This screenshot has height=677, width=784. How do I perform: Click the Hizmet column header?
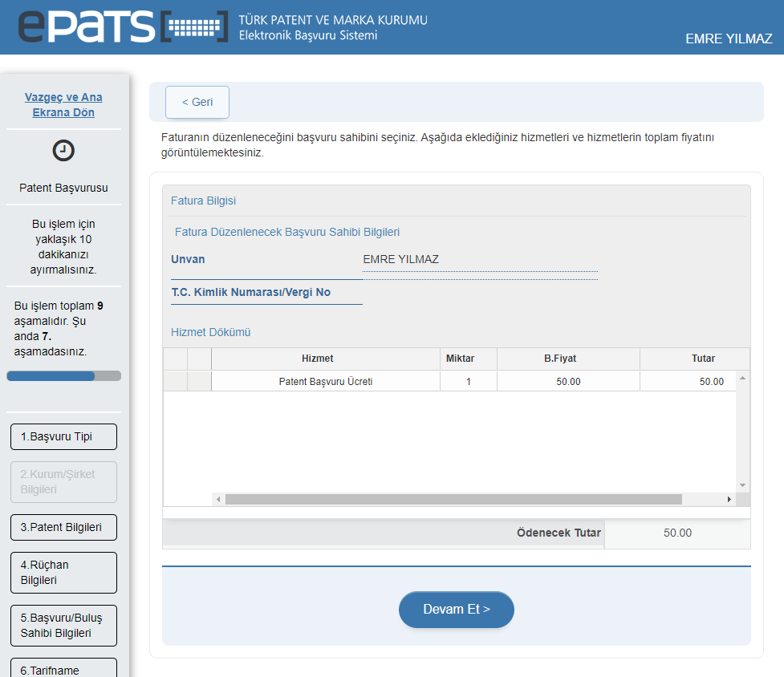[x=326, y=359]
